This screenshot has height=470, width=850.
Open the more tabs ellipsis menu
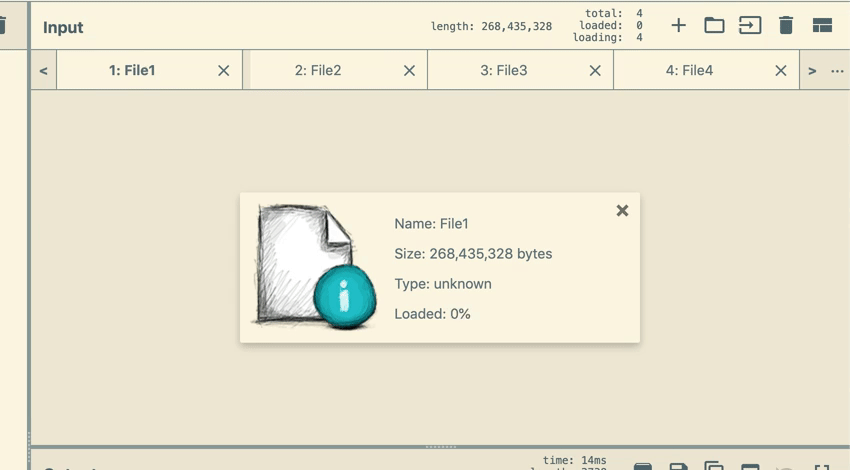[x=837, y=71]
